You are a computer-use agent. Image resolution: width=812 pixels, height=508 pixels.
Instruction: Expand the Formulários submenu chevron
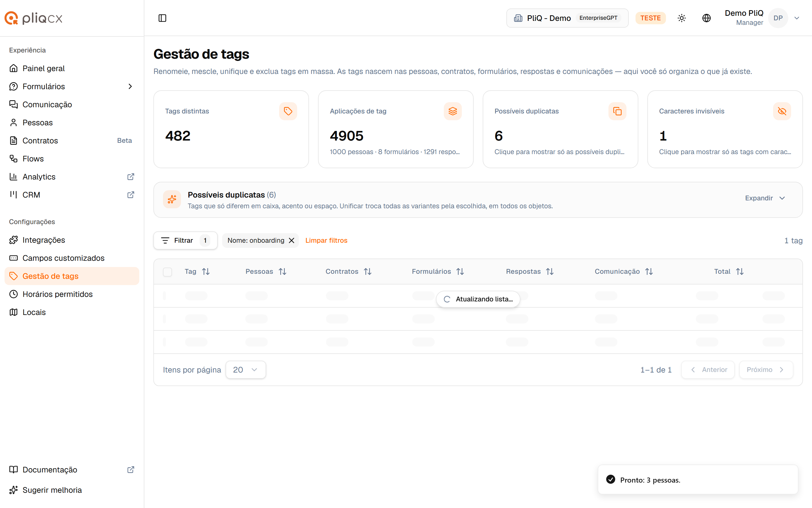pos(130,86)
